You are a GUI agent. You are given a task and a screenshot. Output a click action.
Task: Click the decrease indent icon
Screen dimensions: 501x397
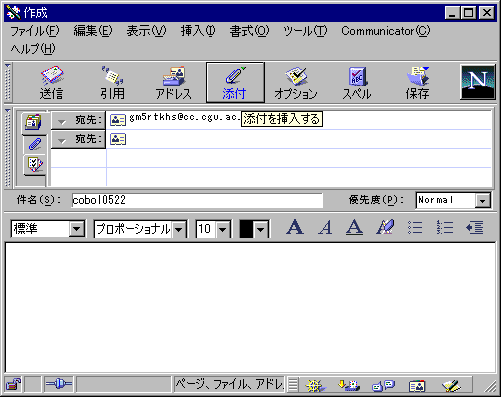click(475, 228)
